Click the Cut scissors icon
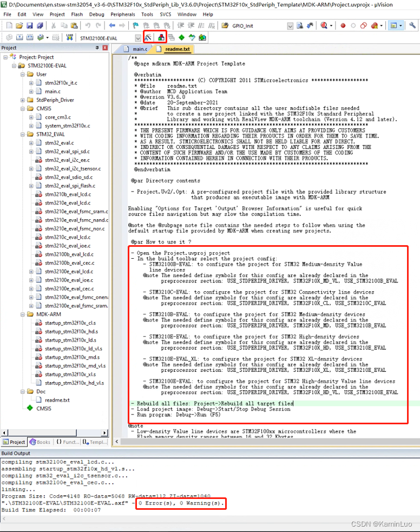 (53, 25)
